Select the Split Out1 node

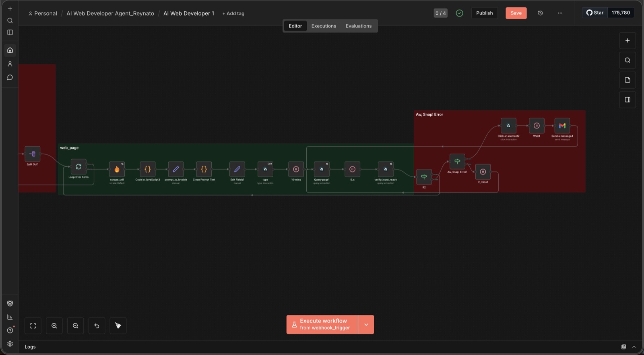33,154
